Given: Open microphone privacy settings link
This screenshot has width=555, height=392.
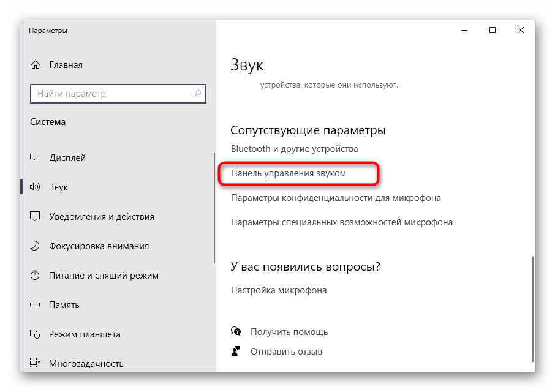Looking at the screenshot, I should click(336, 198).
